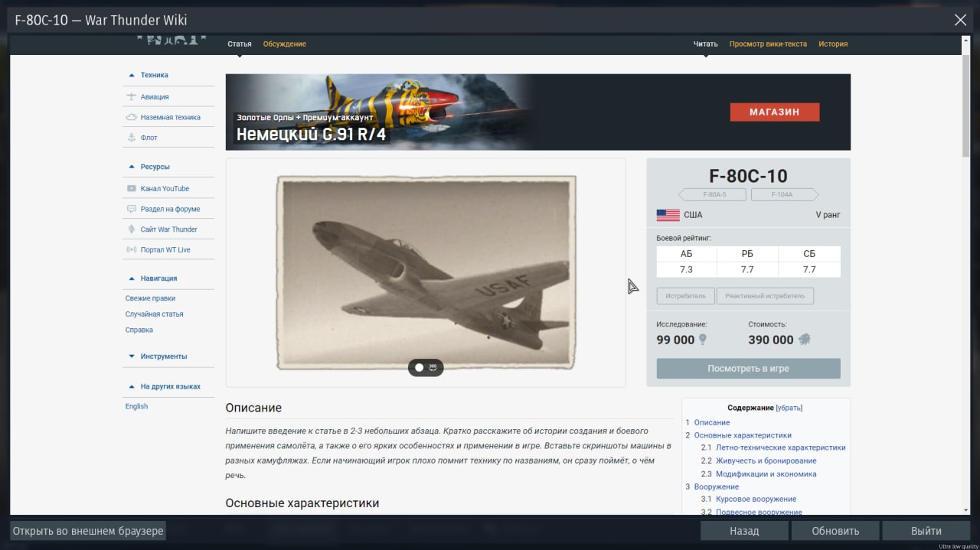This screenshot has height=550, width=980.
Task: Switch to the Статья tab
Action: tap(240, 44)
